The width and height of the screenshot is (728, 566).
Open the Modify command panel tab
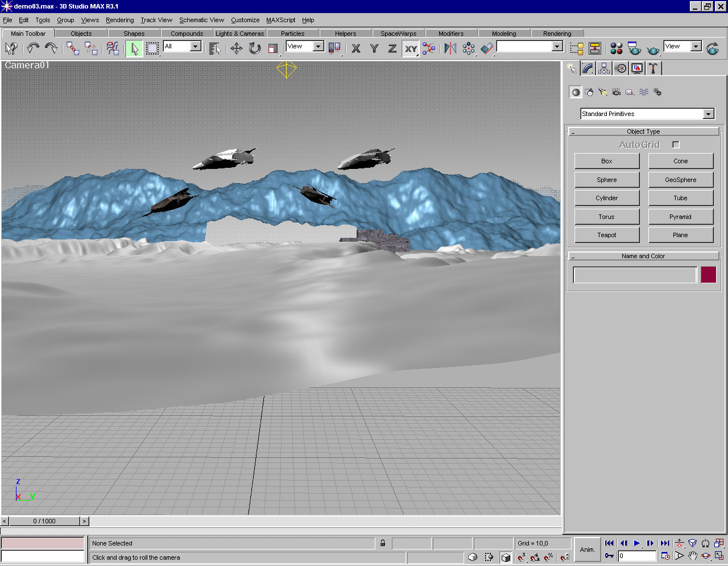(x=588, y=69)
